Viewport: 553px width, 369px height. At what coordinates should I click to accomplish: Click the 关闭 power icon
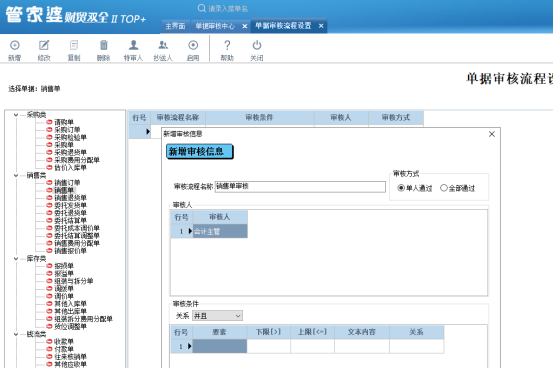[257, 46]
